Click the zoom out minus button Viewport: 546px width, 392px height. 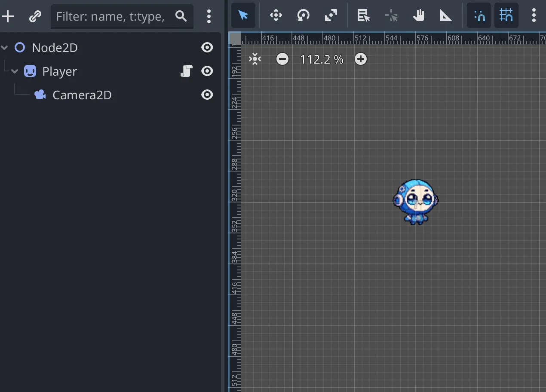[282, 59]
